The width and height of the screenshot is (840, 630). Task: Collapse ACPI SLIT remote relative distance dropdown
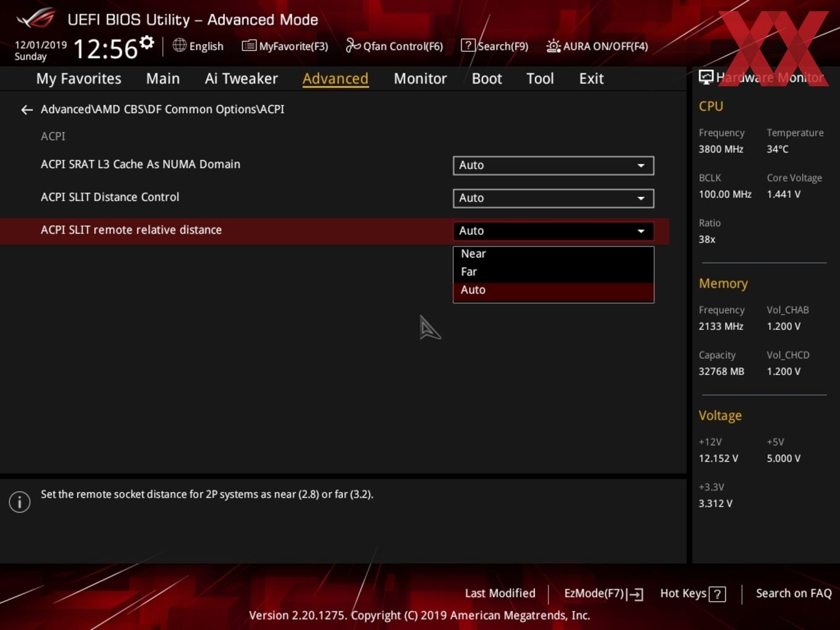point(553,231)
